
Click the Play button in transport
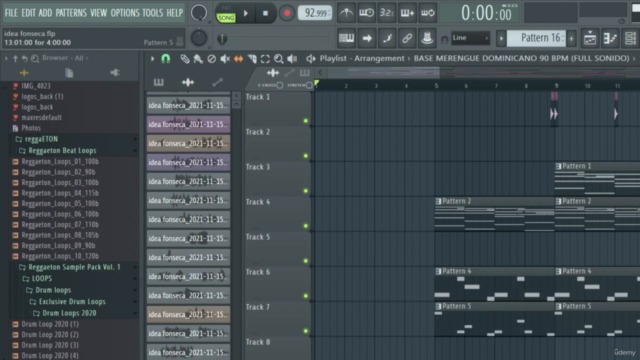click(246, 13)
